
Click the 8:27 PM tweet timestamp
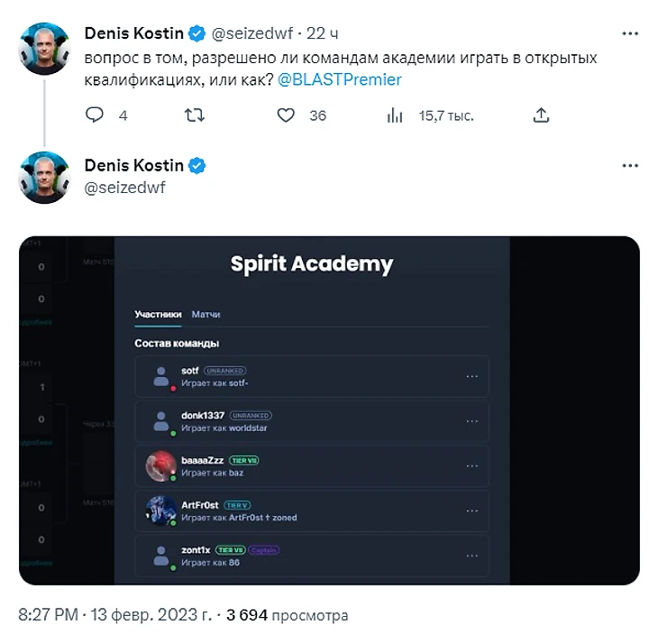point(47,615)
